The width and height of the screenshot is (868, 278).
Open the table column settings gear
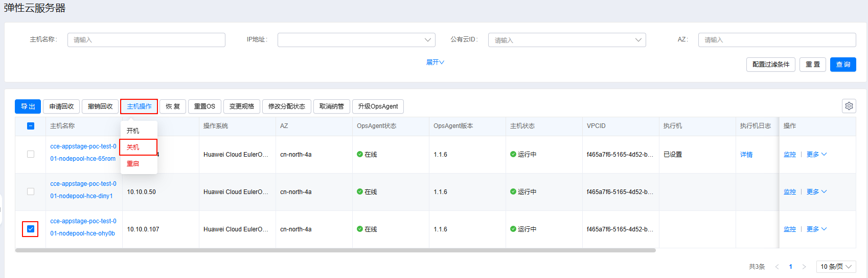click(849, 106)
